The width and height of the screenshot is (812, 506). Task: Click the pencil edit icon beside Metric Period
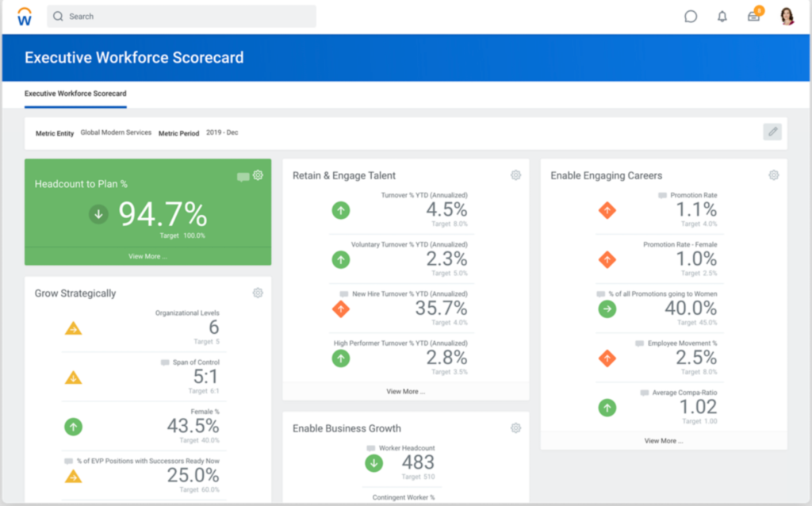(772, 132)
